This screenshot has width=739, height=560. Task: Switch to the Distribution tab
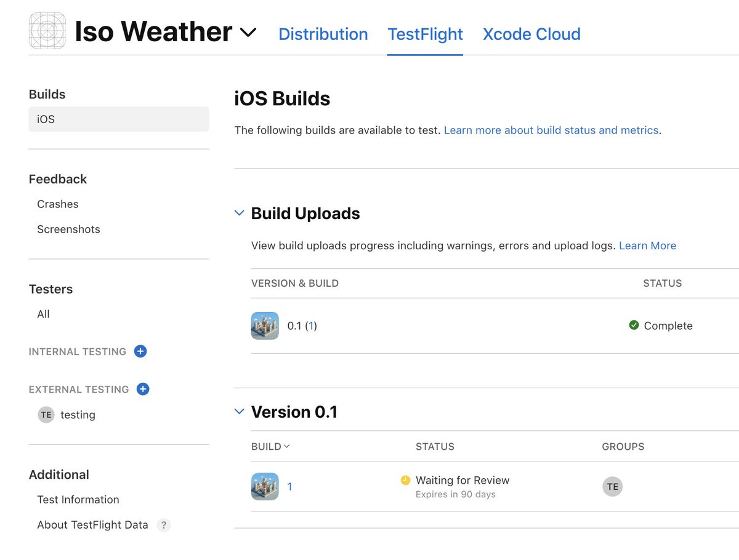click(x=323, y=34)
